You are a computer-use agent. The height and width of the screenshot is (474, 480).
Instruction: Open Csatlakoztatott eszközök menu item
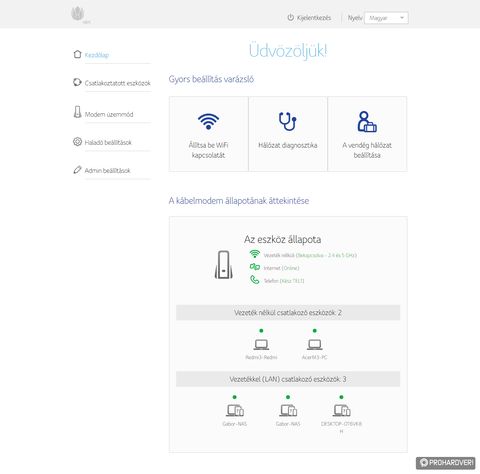tap(118, 83)
